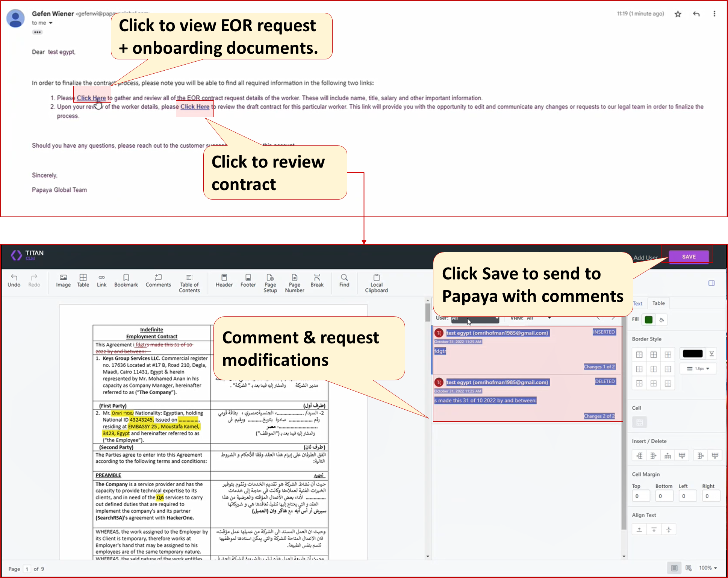Pick the green table Fill color swatch
The image size is (728, 578).
648,319
